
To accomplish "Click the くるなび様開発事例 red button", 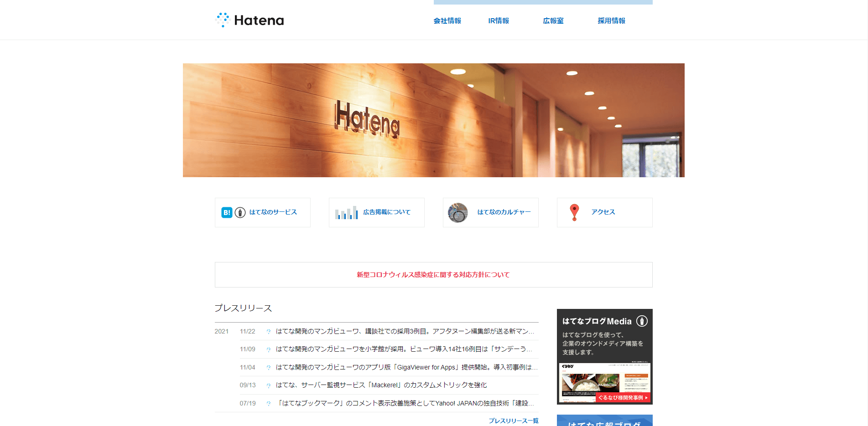I will click(623, 398).
